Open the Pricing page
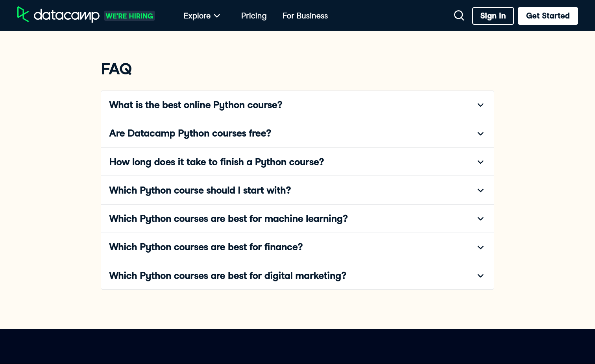The width and height of the screenshot is (595, 364). pos(254,16)
